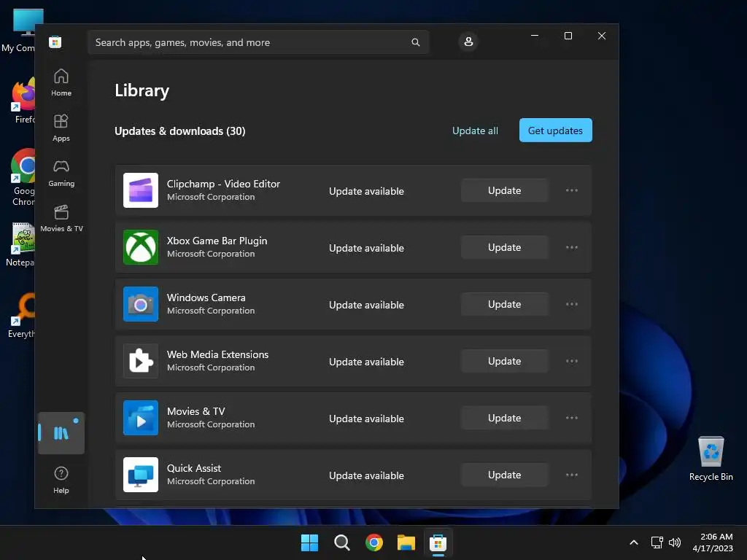Open the network status tray icon
The image size is (747, 560).
(657, 542)
